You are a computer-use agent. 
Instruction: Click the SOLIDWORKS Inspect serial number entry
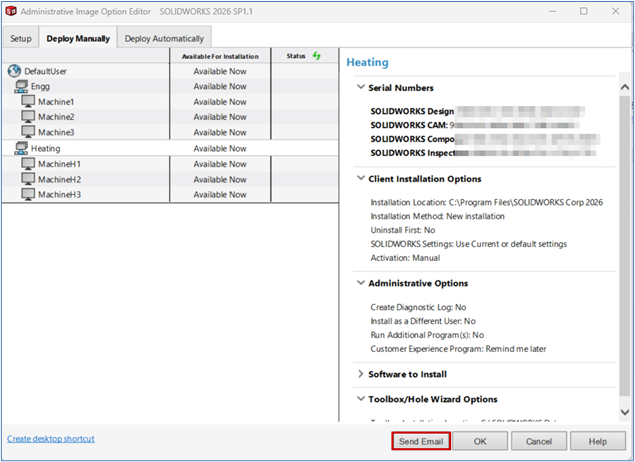pyautogui.click(x=483, y=153)
